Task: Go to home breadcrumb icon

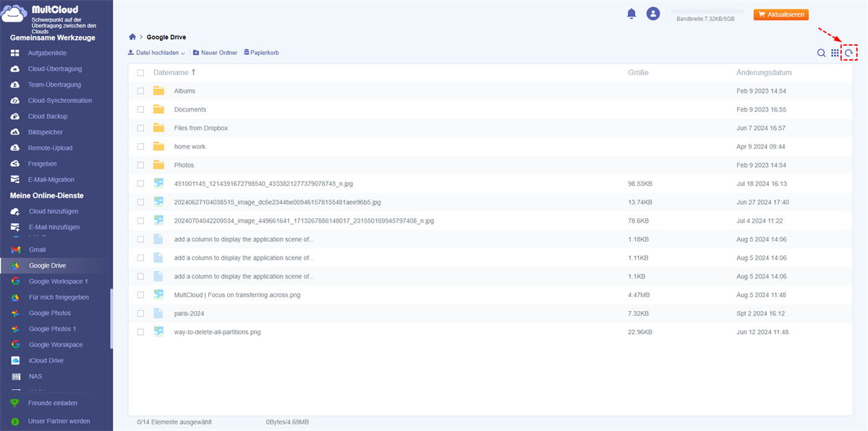Action: tap(132, 37)
